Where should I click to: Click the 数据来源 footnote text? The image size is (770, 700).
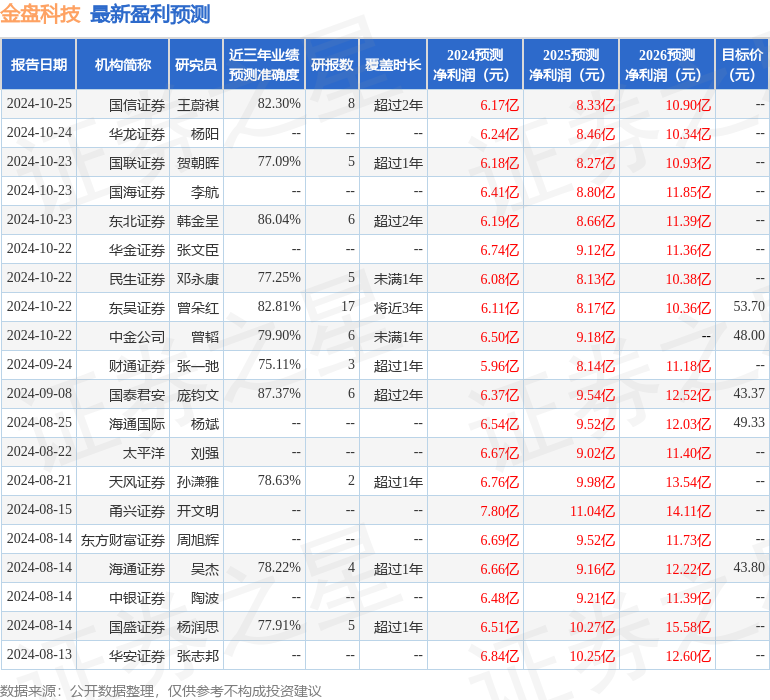pyautogui.click(x=161, y=691)
